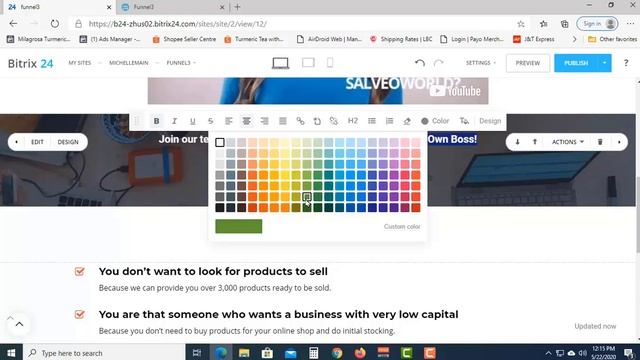640x360 pixels.
Task: Justify text alignment
Action: [282, 121]
